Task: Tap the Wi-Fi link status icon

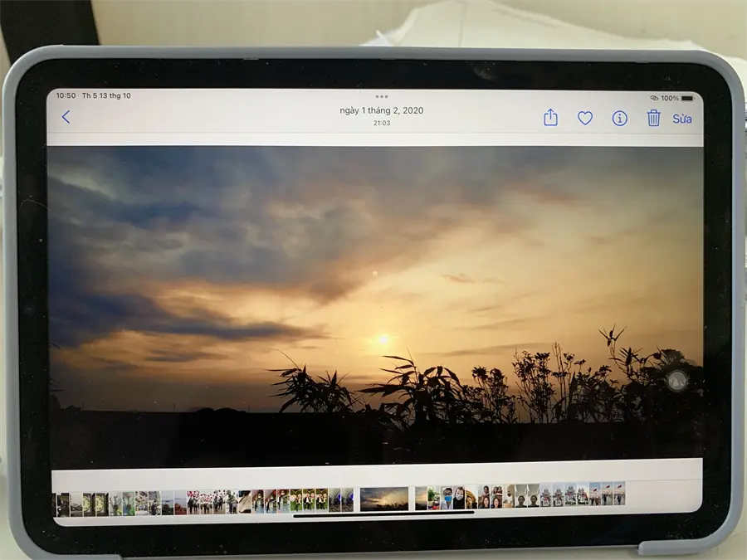Action: click(x=655, y=98)
